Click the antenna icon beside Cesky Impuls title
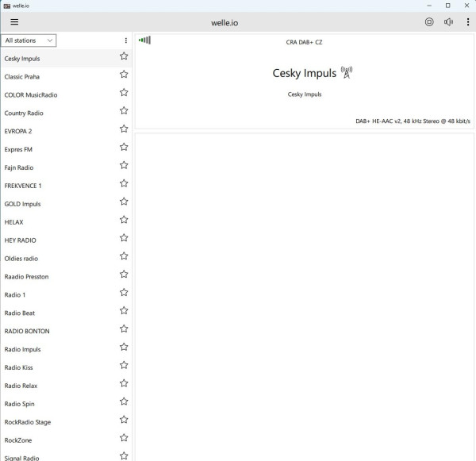Screen dimensions: 476x461 (x=347, y=72)
